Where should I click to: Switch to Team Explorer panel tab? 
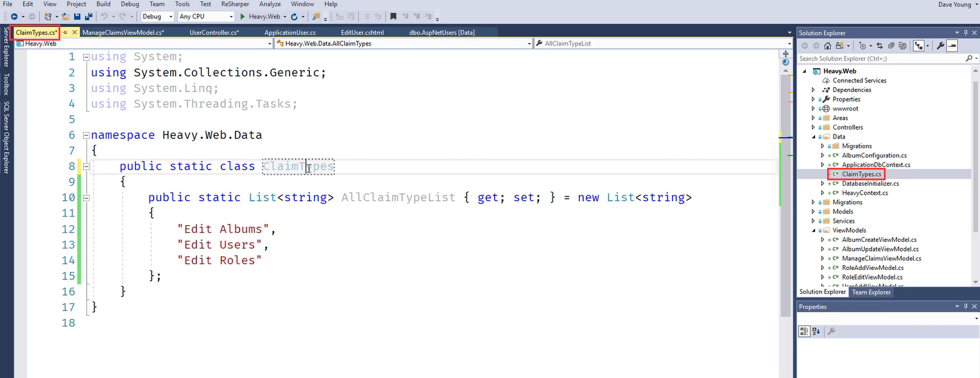pos(871,293)
